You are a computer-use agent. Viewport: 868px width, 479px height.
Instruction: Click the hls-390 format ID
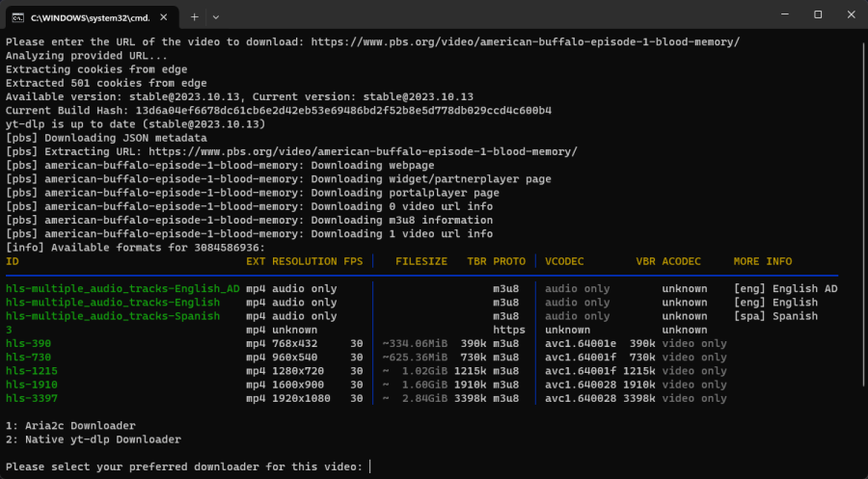[x=29, y=343]
